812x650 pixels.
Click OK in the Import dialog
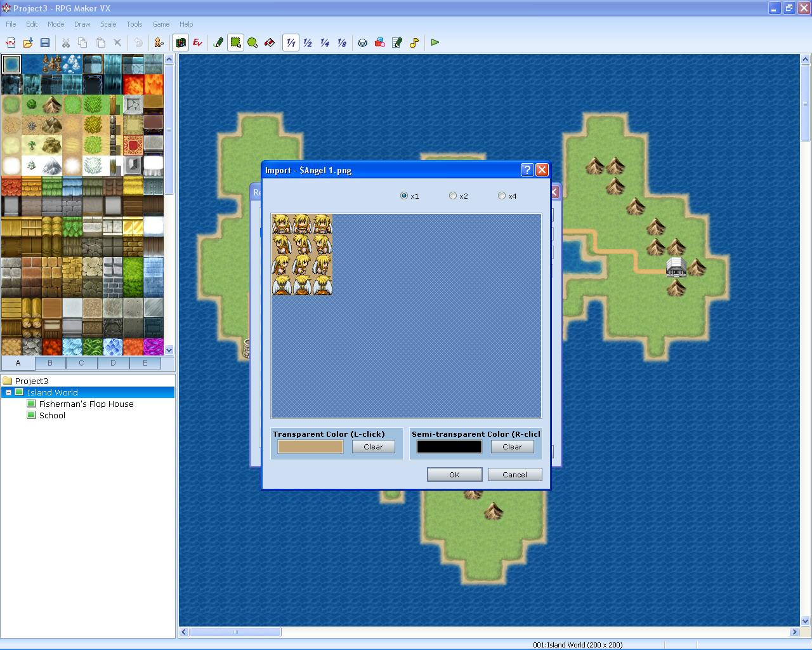[454, 475]
